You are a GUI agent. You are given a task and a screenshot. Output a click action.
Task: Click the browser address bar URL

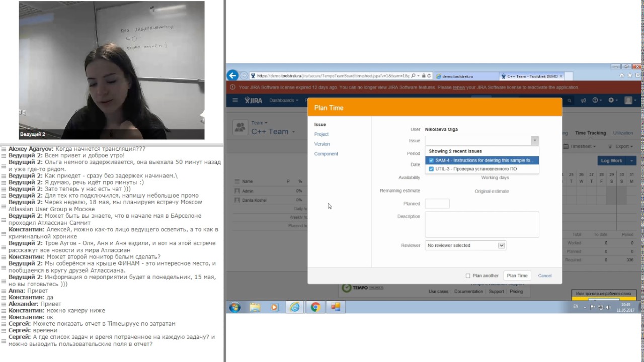(x=332, y=76)
